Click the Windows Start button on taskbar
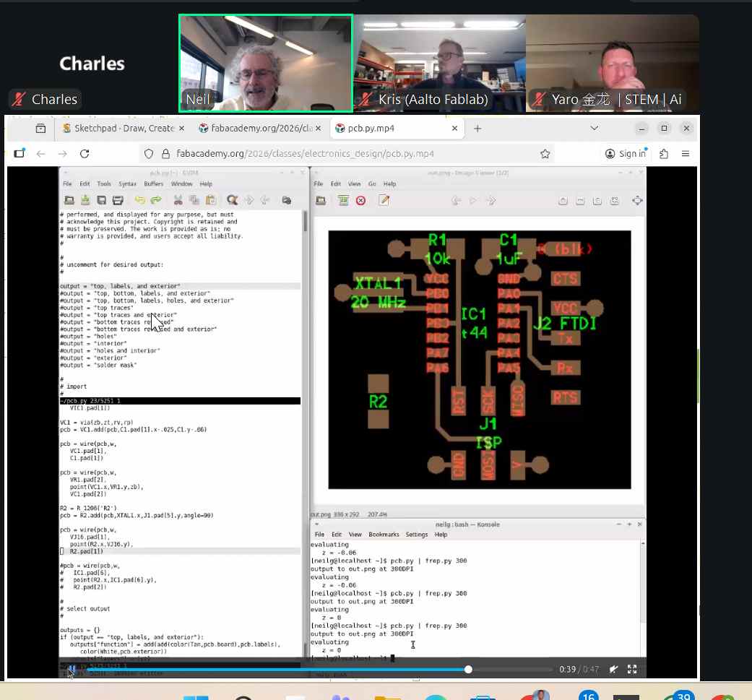 [196, 697]
